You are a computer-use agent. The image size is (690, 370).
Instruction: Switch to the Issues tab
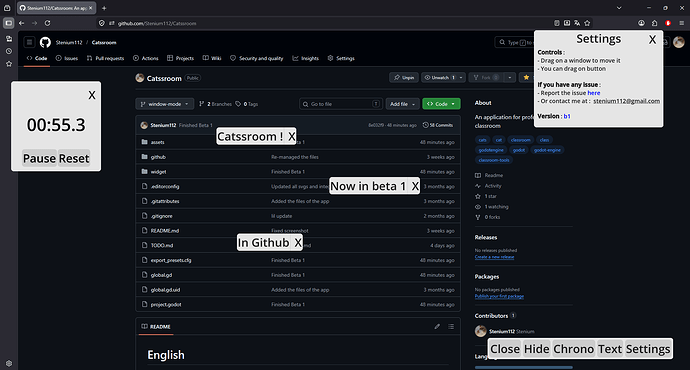click(x=67, y=58)
